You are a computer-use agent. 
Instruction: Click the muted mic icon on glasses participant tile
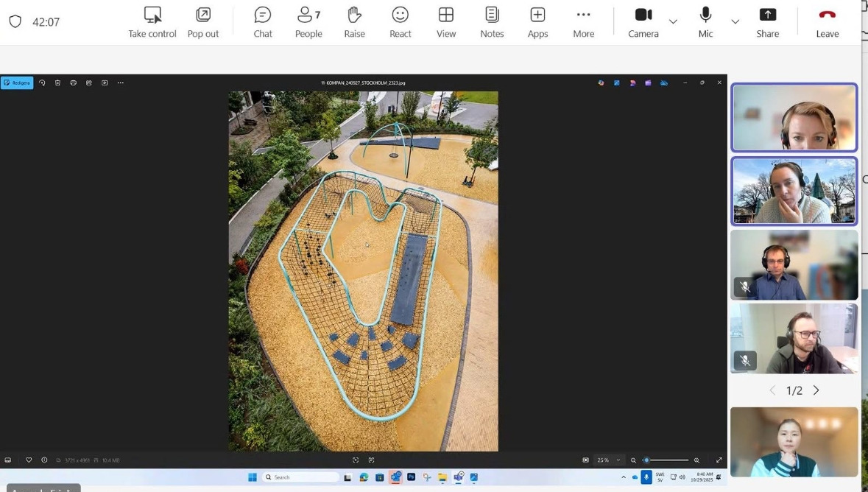click(x=745, y=361)
